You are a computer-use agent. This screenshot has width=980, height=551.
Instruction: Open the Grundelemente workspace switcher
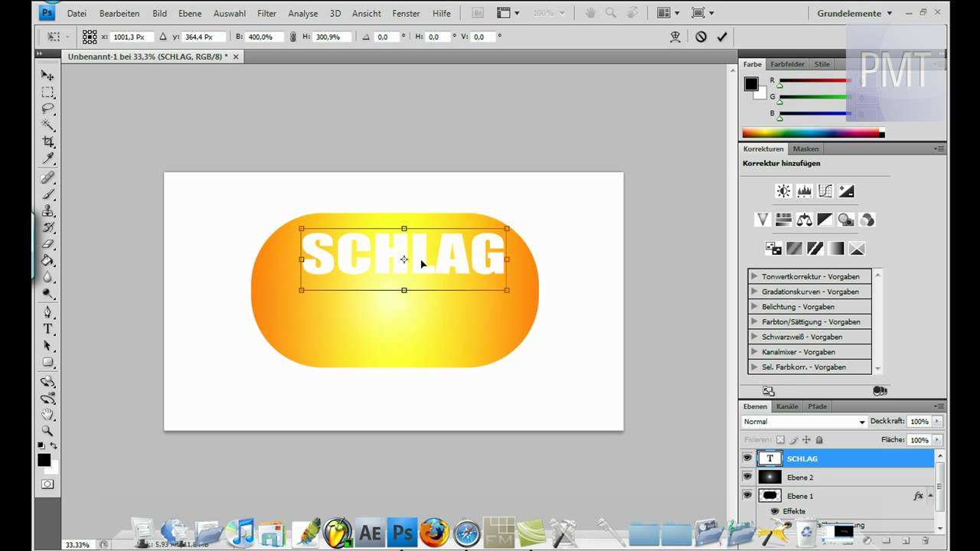[x=854, y=14]
